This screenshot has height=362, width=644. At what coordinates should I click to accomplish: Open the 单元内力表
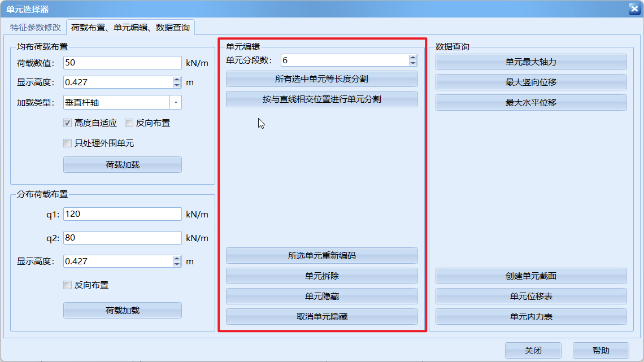click(530, 317)
